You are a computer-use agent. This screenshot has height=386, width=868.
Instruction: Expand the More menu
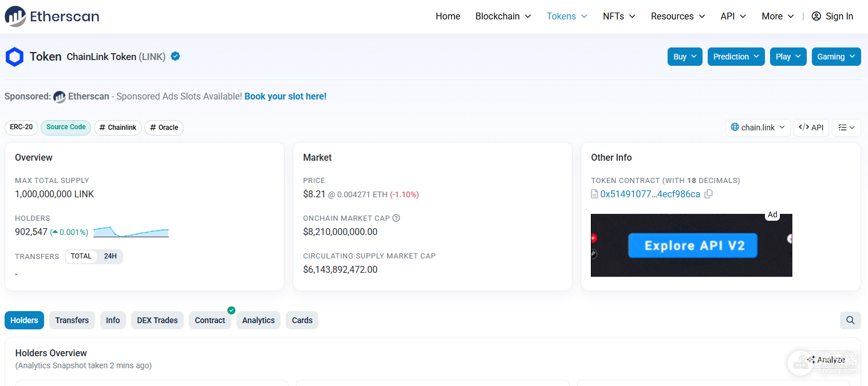778,16
